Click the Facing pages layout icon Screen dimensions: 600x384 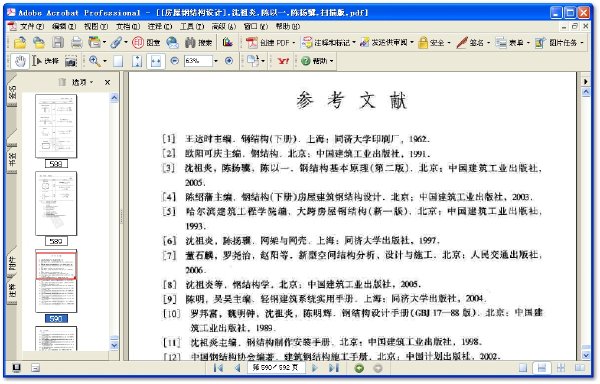tap(580, 368)
